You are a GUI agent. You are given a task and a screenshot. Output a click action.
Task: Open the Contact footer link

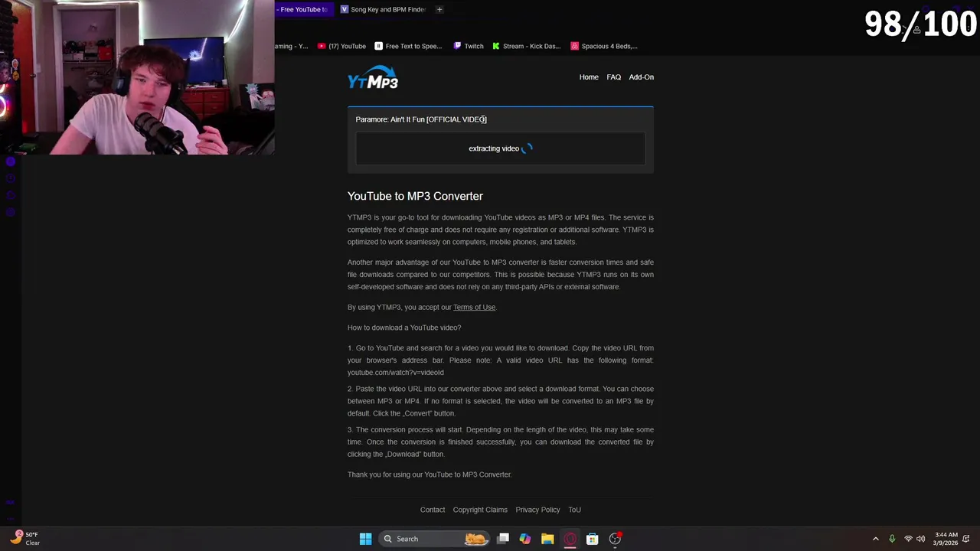point(433,510)
